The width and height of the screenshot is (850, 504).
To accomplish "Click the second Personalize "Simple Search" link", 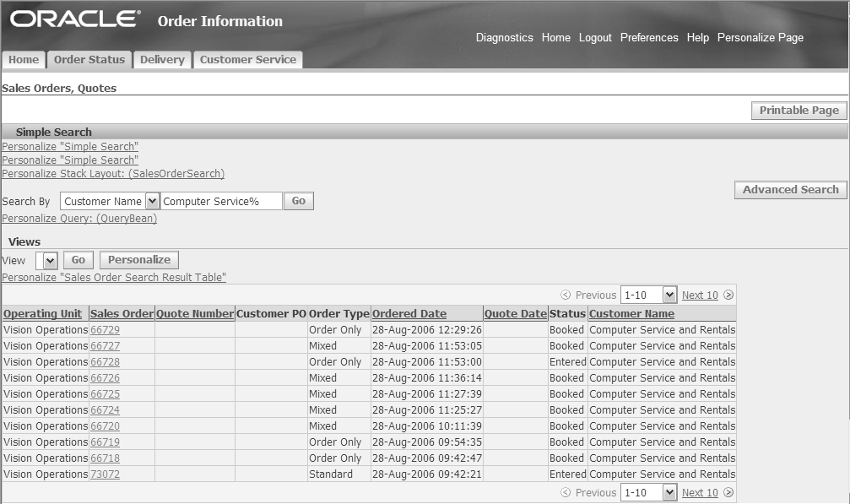I will coord(70,160).
